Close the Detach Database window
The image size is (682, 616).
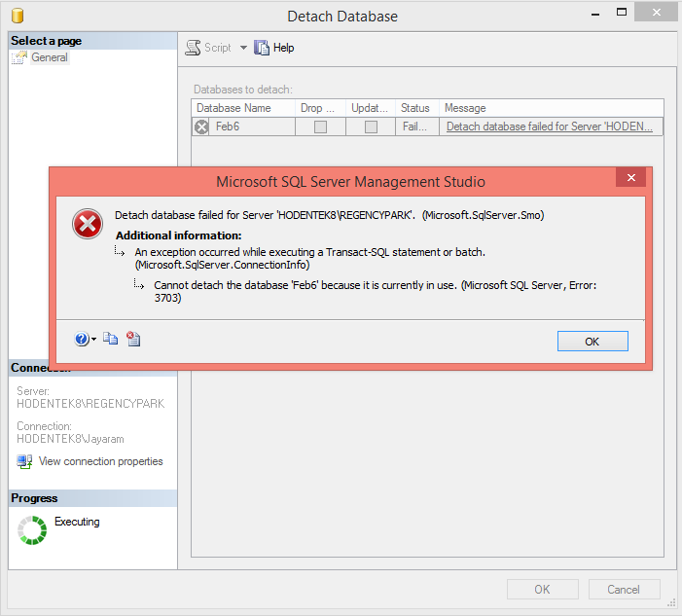(x=656, y=12)
